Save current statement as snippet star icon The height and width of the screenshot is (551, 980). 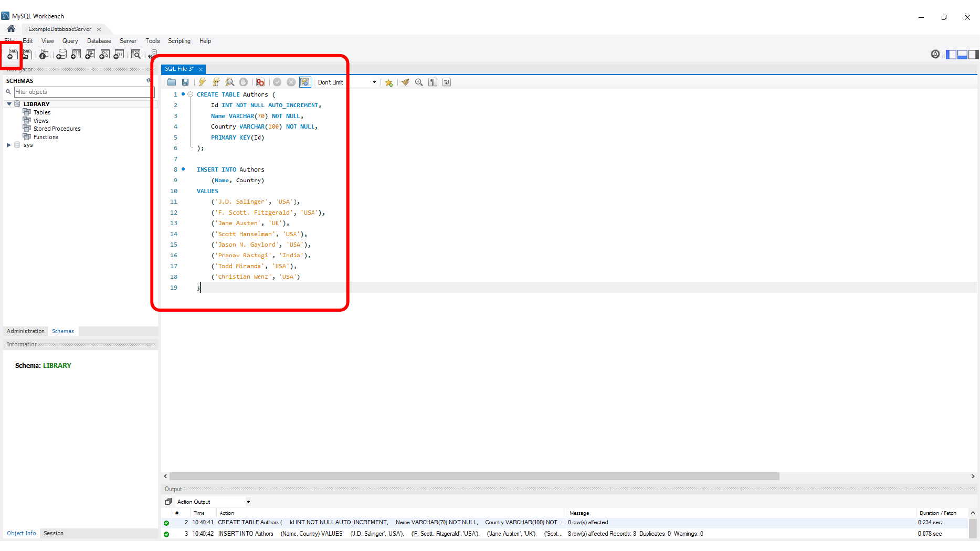click(x=389, y=82)
